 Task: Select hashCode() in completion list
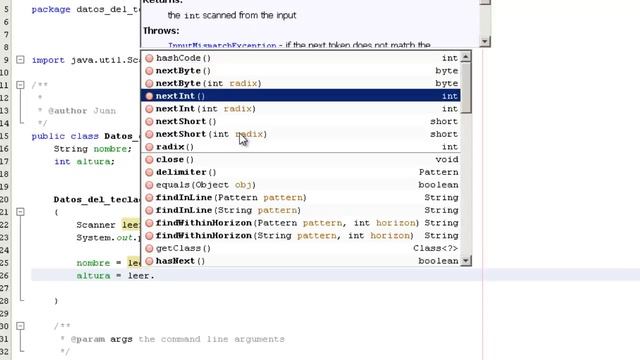(301, 58)
